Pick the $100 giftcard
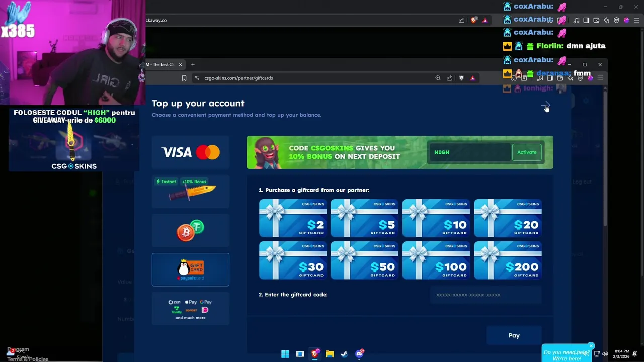 pyautogui.click(x=436, y=260)
